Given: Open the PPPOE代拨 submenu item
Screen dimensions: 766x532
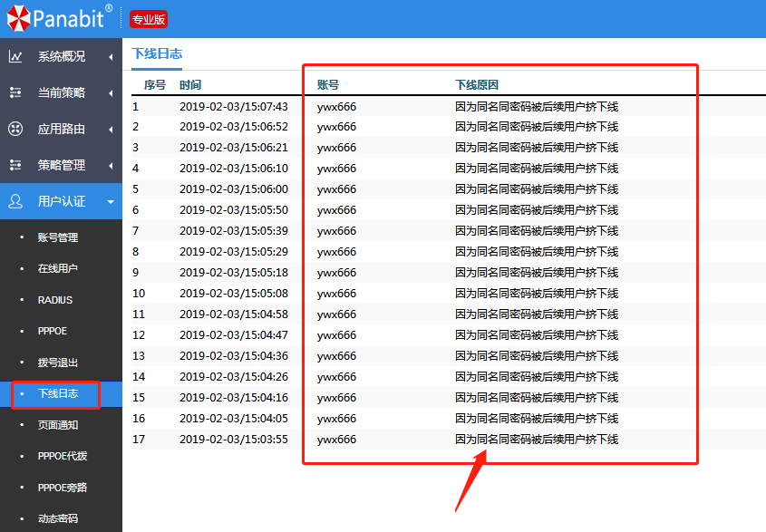Looking at the screenshot, I should 63,457.
